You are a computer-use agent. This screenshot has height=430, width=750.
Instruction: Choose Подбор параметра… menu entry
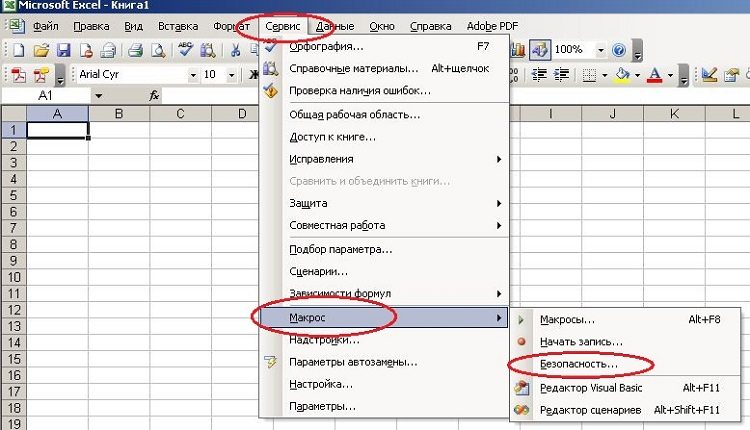click(383, 249)
